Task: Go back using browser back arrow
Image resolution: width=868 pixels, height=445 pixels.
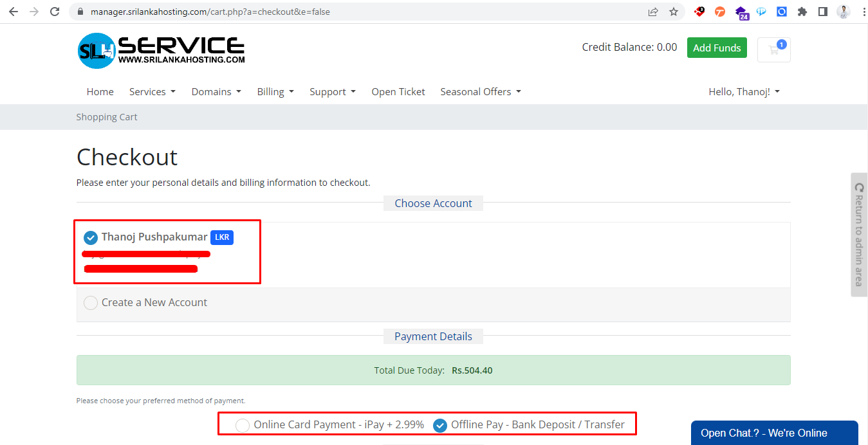Action: click(14, 12)
